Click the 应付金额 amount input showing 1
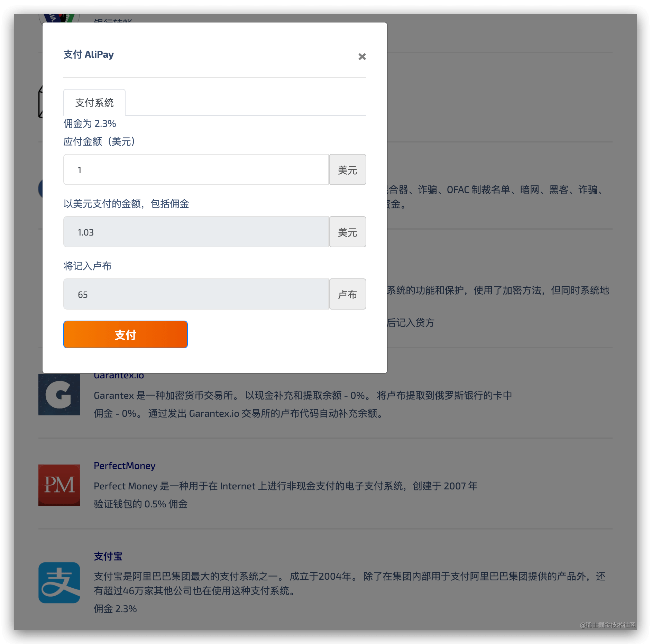Screen dimensions: 651x644 pyautogui.click(x=196, y=169)
